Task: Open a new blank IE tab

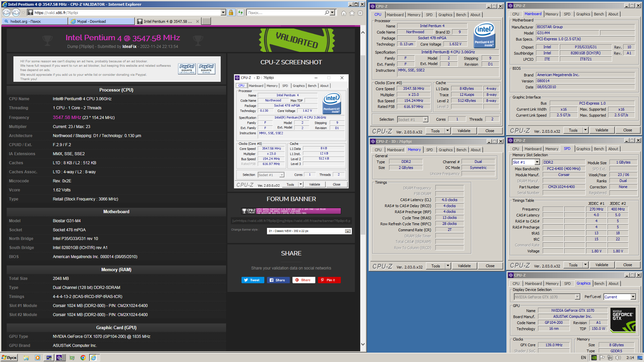Action: point(207,21)
